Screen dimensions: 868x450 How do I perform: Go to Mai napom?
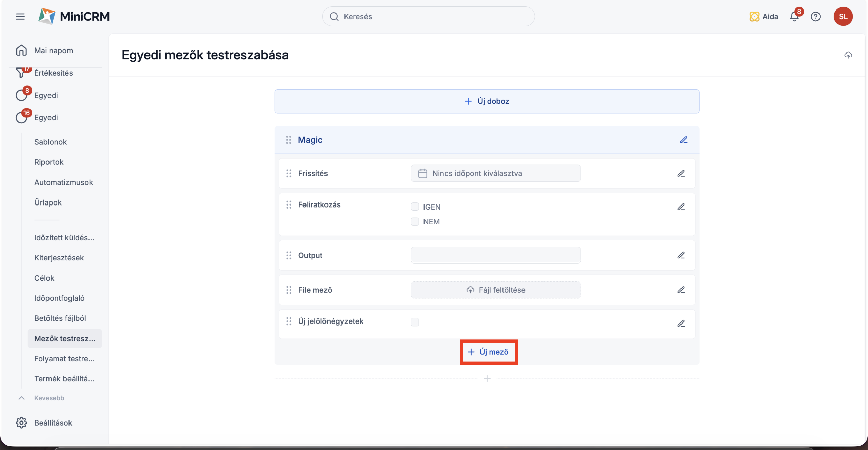pyautogui.click(x=54, y=50)
